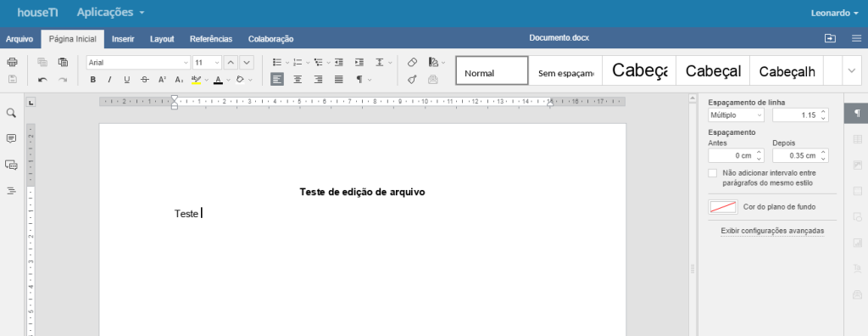Click the Paste icon in toolbar
868x336 pixels.
coord(63,62)
